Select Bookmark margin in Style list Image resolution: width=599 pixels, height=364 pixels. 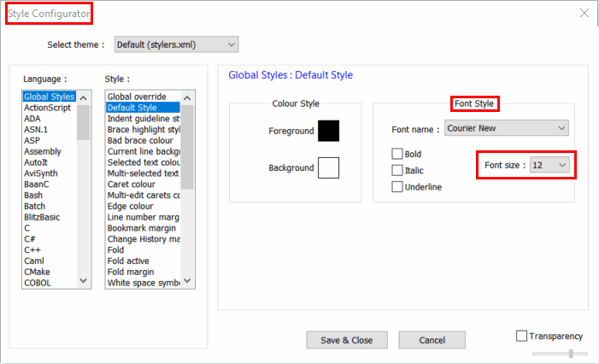click(141, 228)
